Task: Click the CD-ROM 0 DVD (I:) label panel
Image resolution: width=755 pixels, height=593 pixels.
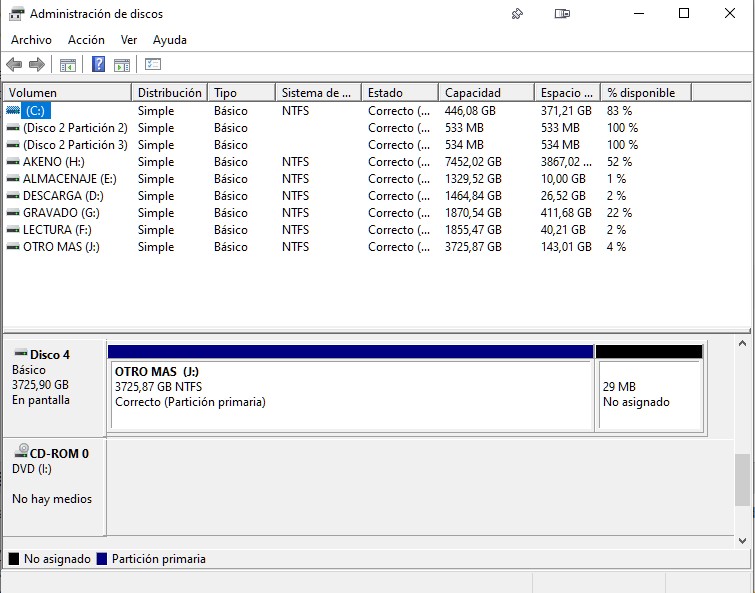Action: (x=54, y=486)
